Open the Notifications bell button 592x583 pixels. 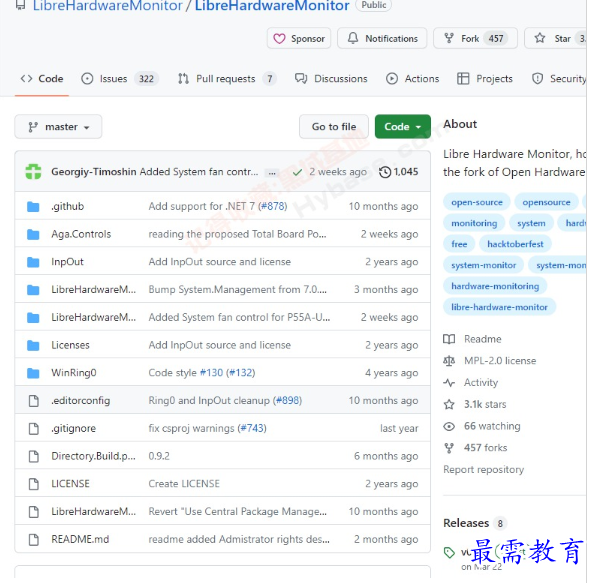tap(382, 39)
